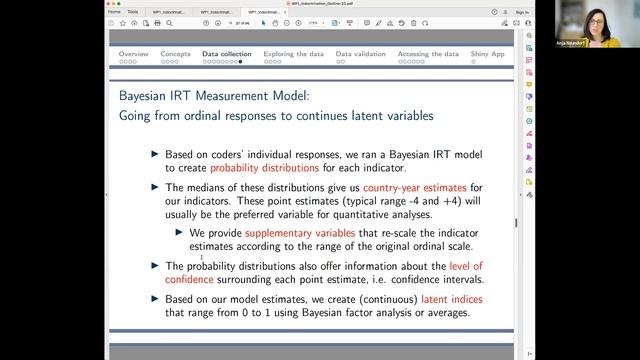Click the zoom out minus icon

click(x=287, y=23)
